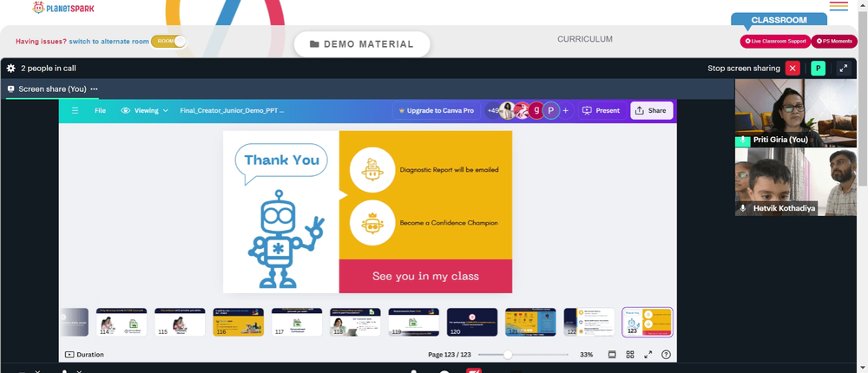The width and height of the screenshot is (868, 373).
Task: Expand the Viewing mode dropdown
Action: click(x=145, y=111)
